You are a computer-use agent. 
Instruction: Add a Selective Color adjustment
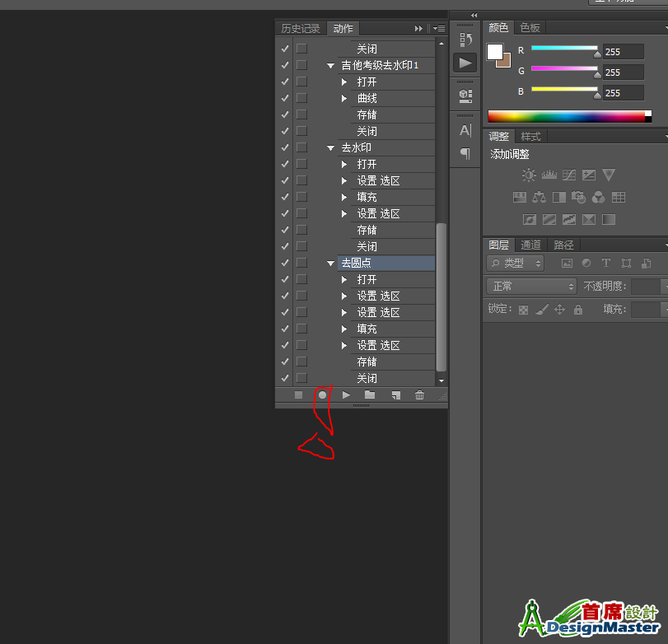[x=589, y=220]
